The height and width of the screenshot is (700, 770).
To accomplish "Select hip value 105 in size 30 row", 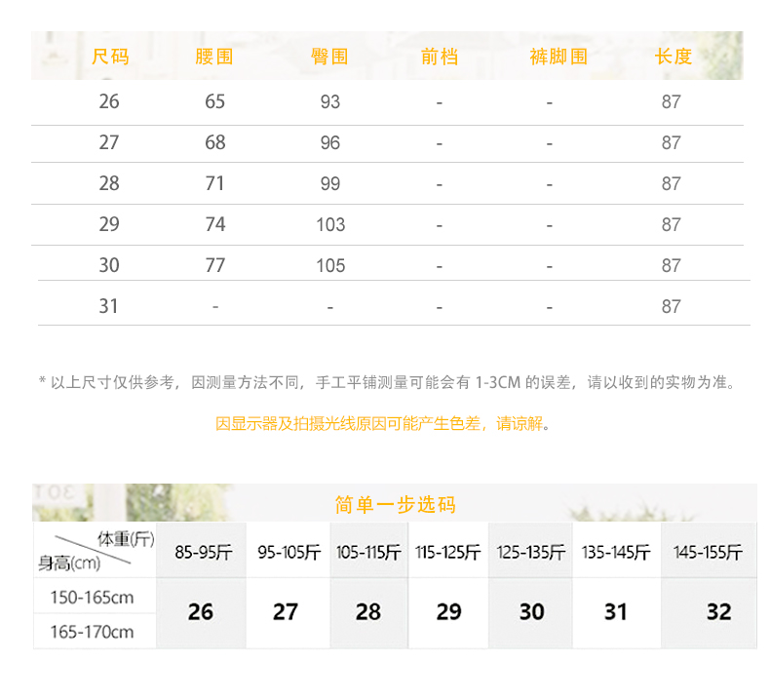I will click(330, 266).
